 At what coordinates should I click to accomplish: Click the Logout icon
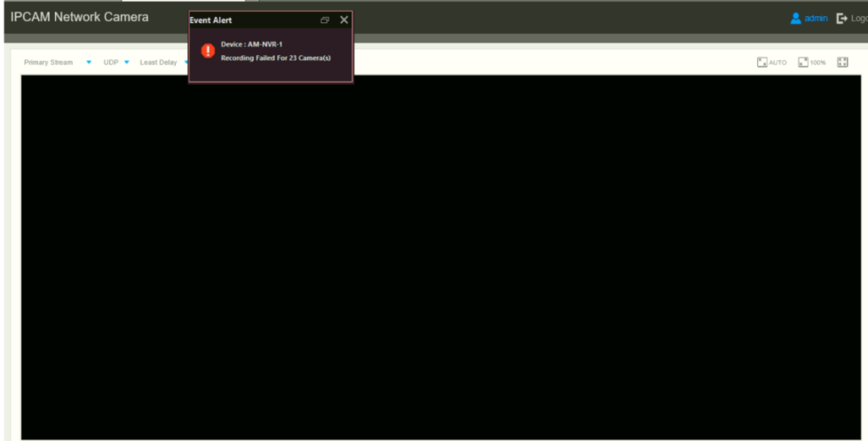[x=841, y=19]
